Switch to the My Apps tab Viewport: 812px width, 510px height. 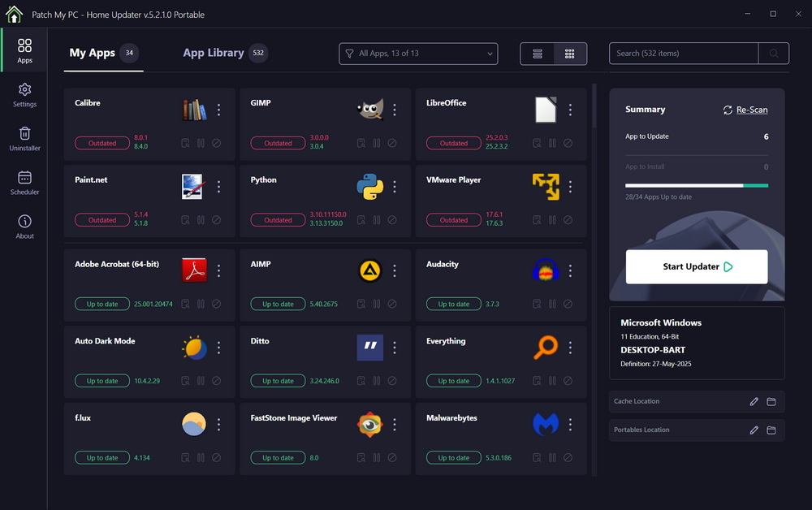coord(104,53)
